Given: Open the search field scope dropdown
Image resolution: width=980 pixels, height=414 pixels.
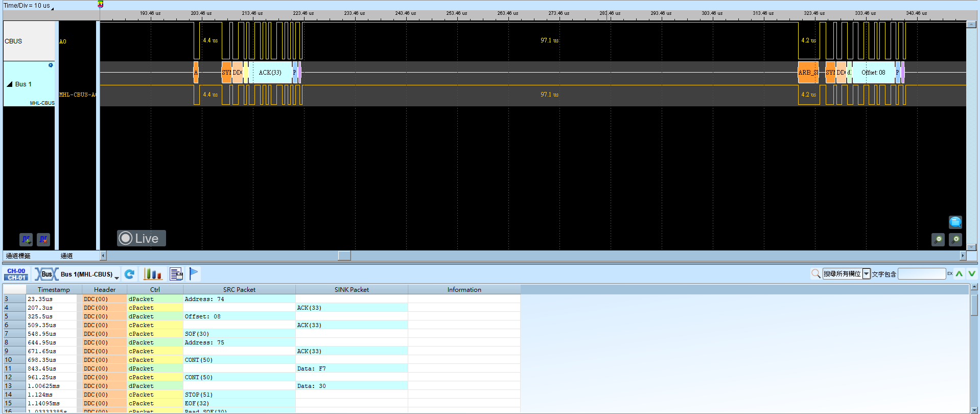Looking at the screenshot, I should tap(867, 274).
